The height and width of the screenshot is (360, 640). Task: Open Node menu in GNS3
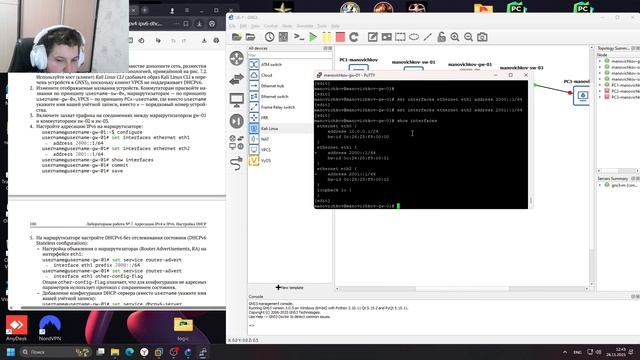click(x=287, y=26)
